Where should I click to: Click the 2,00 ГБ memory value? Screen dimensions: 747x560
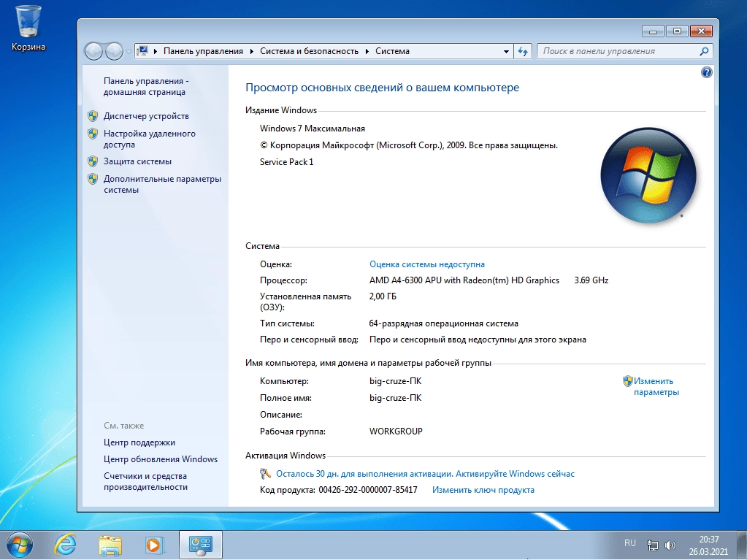383,296
